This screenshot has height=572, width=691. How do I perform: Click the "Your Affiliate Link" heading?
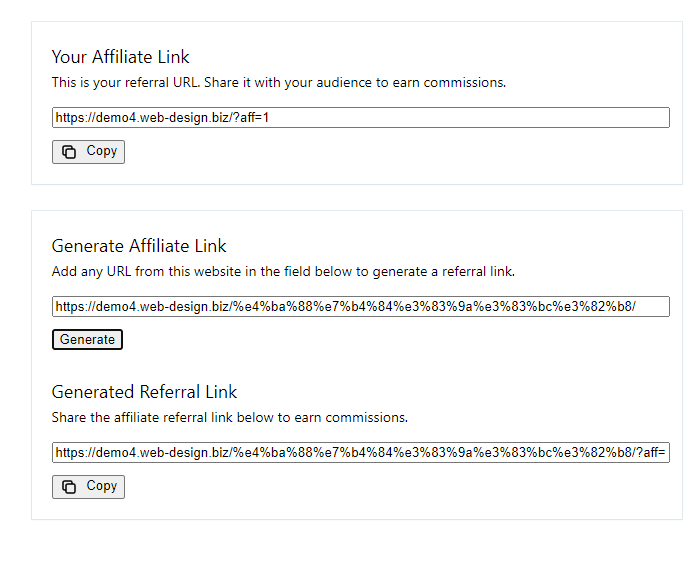pyautogui.click(x=120, y=57)
